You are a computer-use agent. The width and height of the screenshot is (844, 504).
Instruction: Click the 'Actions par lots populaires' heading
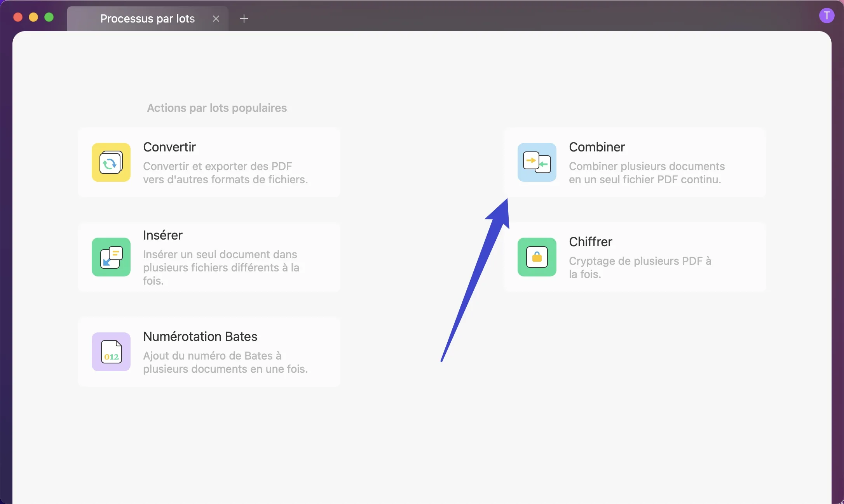click(x=217, y=108)
